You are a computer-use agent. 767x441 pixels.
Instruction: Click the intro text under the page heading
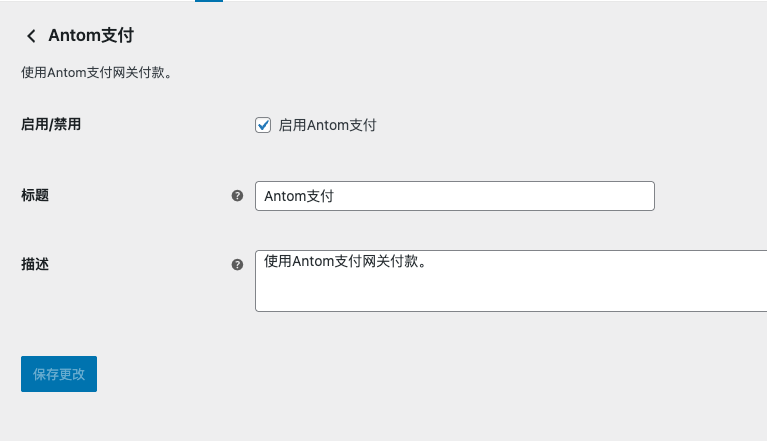click(104, 73)
